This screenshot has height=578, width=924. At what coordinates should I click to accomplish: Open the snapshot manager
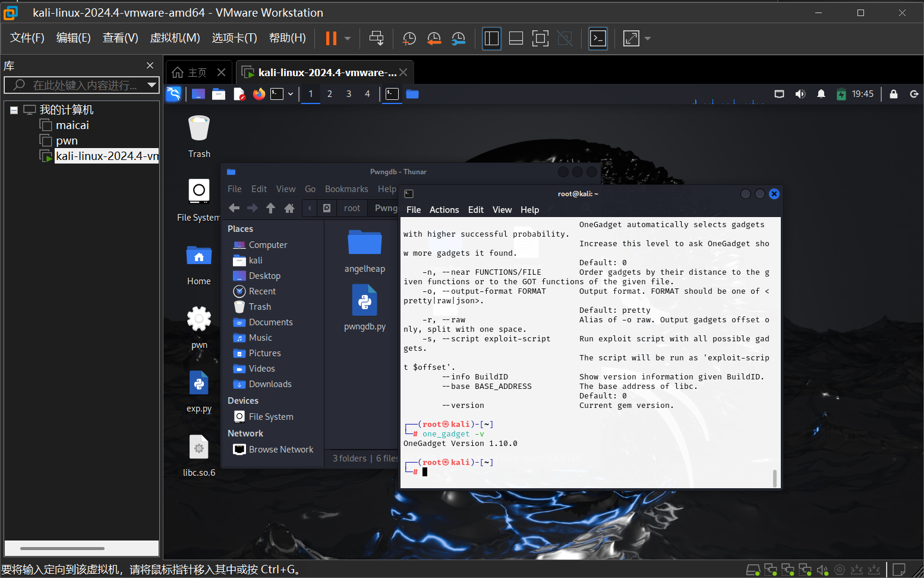click(459, 39)
